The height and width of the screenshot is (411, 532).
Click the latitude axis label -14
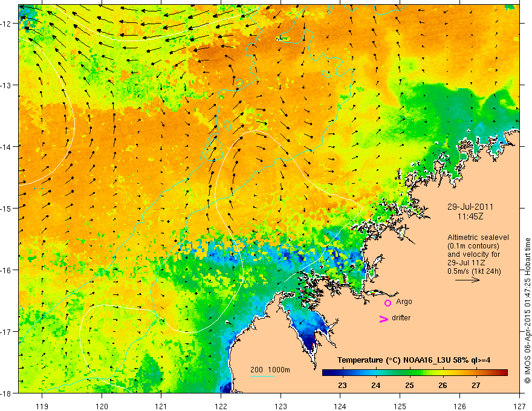[x=6, y=146]
